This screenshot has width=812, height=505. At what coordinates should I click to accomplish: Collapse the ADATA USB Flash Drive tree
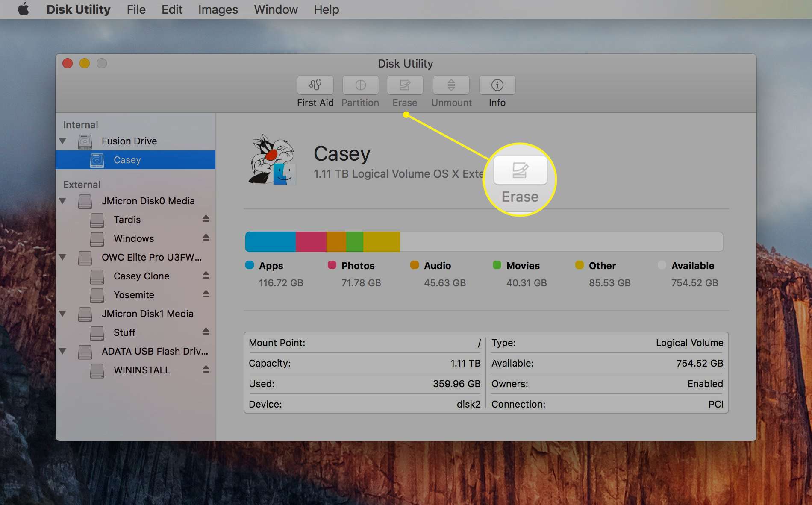point(63,351)
